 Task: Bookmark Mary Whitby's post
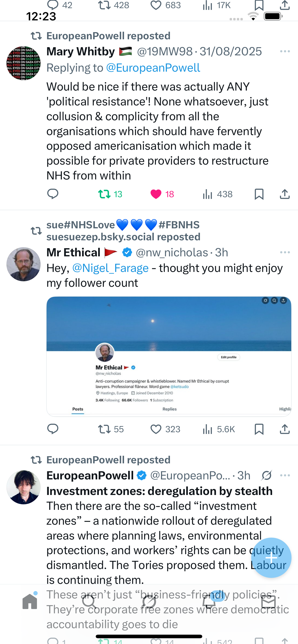tap(259, 194)
